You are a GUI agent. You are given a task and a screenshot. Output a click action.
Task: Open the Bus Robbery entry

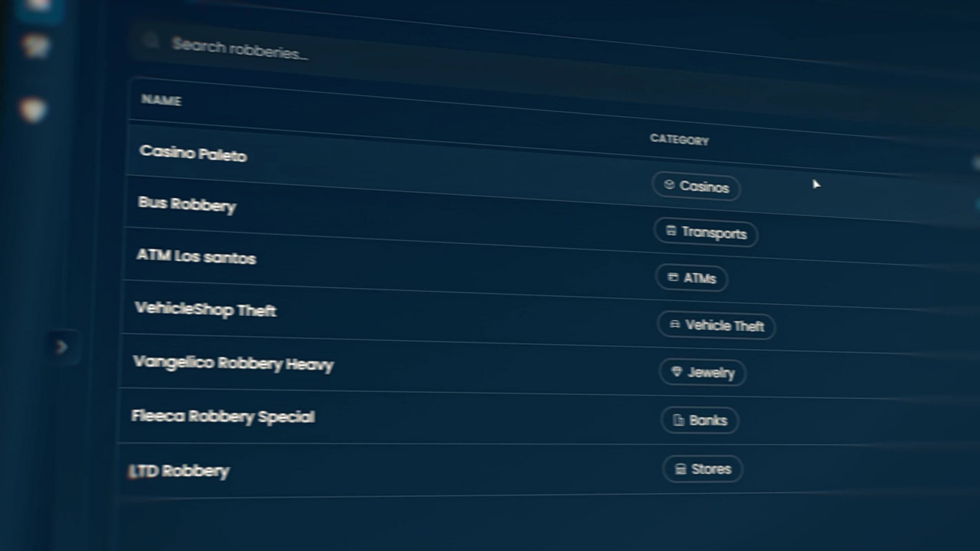coord(187,205)
